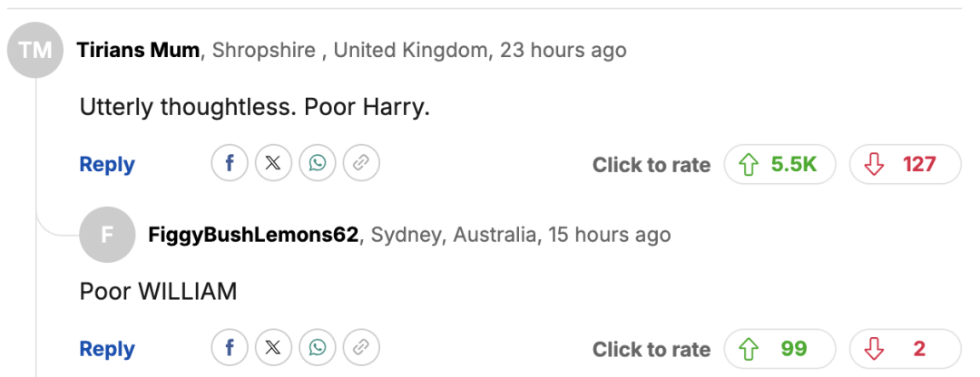Open Tirians Mum's profile name
980x377 pixels.
click(138, 50)
